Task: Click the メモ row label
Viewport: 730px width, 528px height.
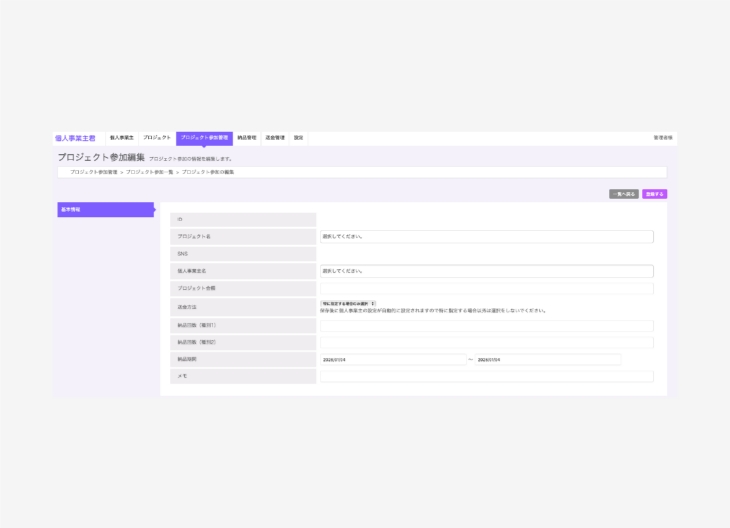Action: pyautogui.click(x=243, y=376)
